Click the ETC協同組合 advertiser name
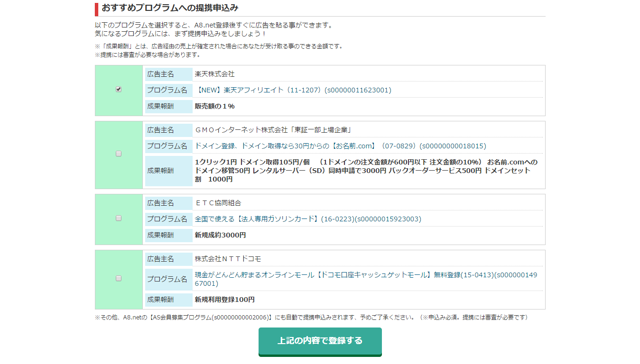This screenshot has height=364, width=640. click(x=218, y=203)
